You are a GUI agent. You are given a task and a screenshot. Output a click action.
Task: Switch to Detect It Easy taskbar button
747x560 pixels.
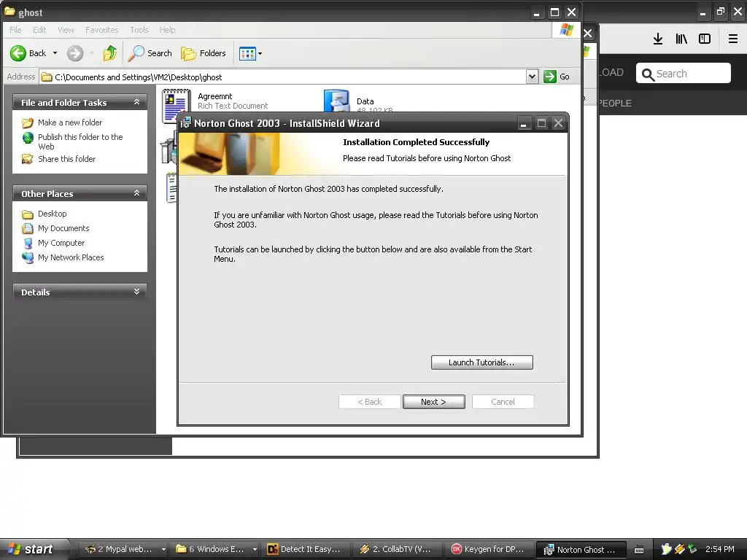[305, 549]
